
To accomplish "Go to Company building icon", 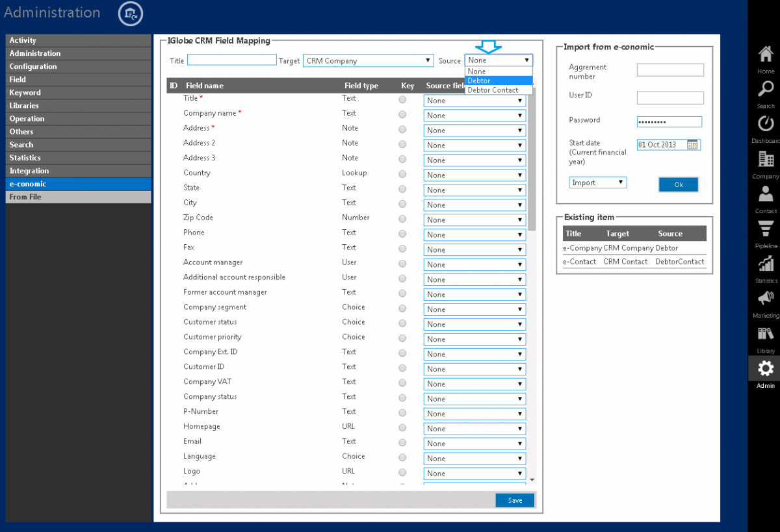I will click(x=766, y=159).
